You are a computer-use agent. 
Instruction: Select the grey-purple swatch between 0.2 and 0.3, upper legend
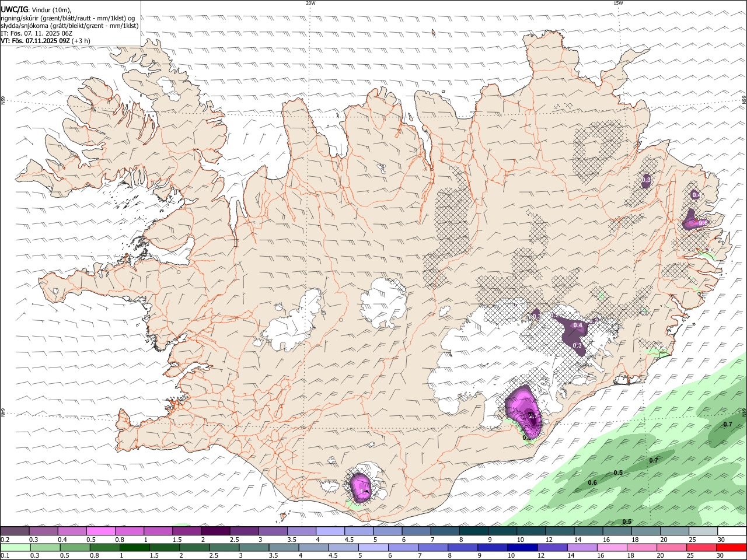click(15, 531)
